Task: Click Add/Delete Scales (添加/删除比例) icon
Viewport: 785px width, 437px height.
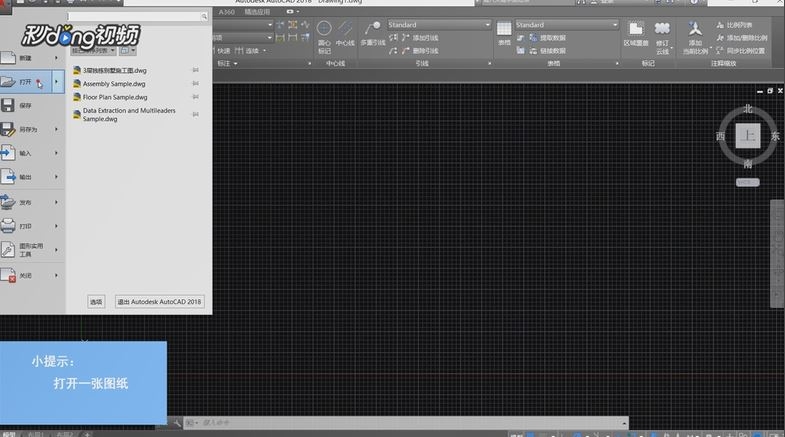Action: [x=720, y=38]
